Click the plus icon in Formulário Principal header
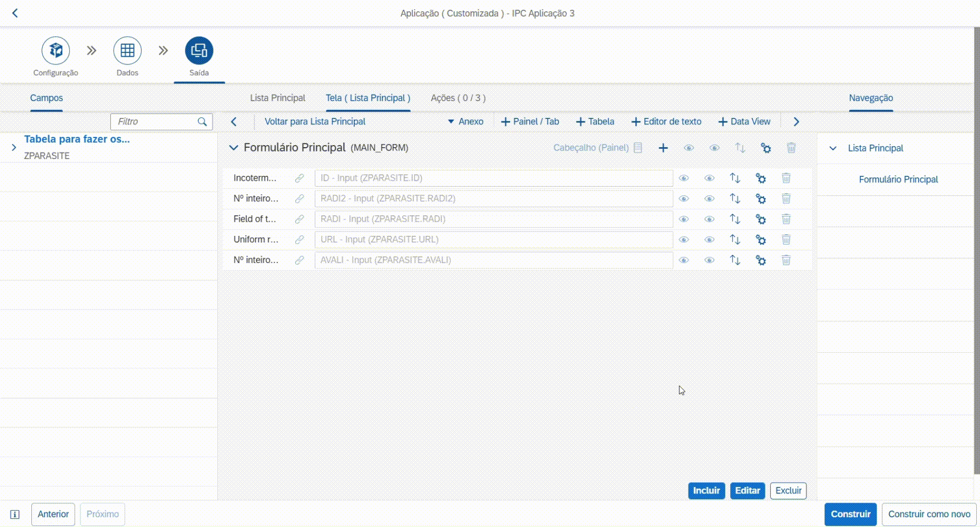Viewport: 980px width, 527px height. point(663,148)
